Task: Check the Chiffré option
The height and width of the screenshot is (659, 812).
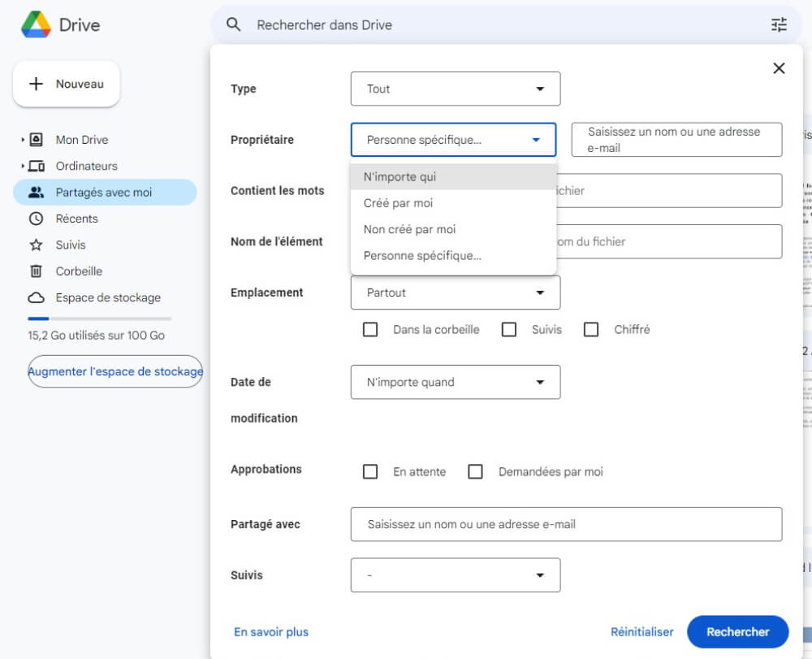Action: 591,329
